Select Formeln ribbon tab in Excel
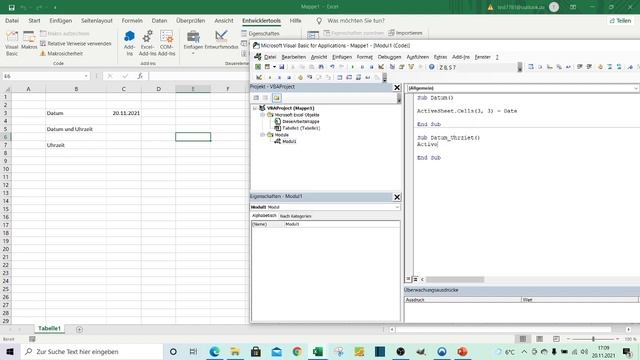 click(132, 20)
